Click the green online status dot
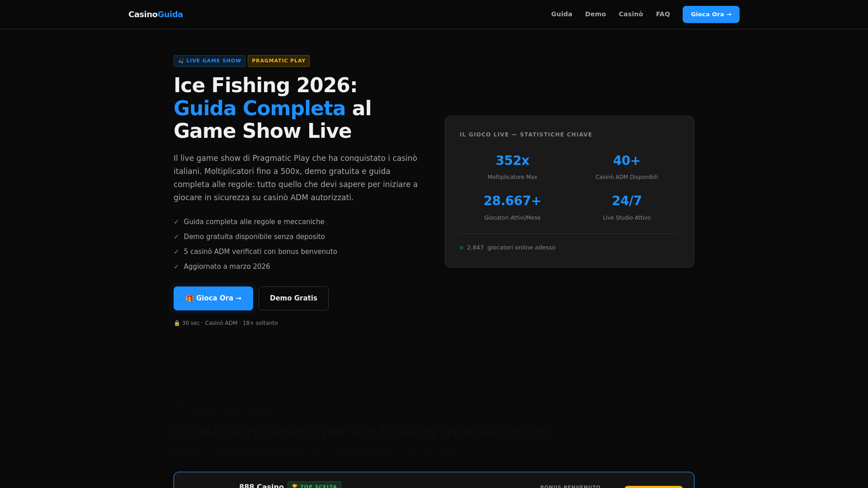Image resolution: width=868 pixels, height=488 pixels. (462, 248)
